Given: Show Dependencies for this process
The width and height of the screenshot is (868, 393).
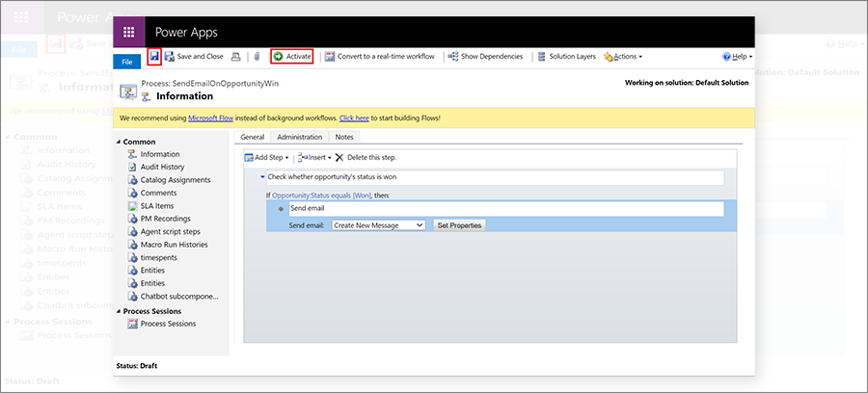Looking at the screenshot, I should tap(485, 57).
